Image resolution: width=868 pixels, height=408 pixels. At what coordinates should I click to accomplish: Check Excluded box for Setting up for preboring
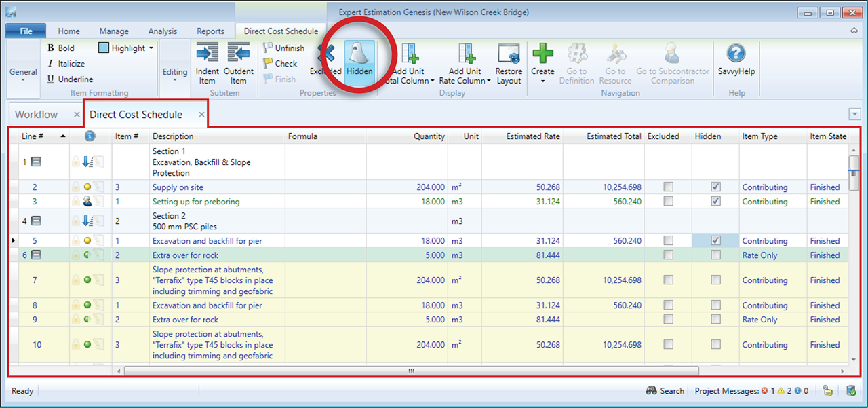pos(669,202)
